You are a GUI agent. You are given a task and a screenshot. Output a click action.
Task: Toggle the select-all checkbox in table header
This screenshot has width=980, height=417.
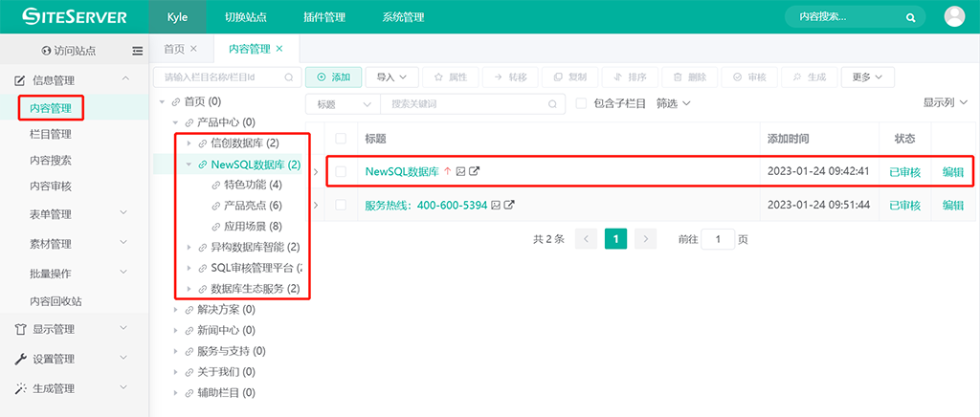(341, 139)
